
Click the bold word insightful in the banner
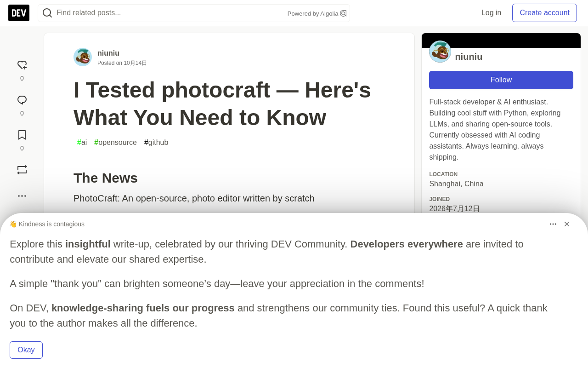pos(88,244)
